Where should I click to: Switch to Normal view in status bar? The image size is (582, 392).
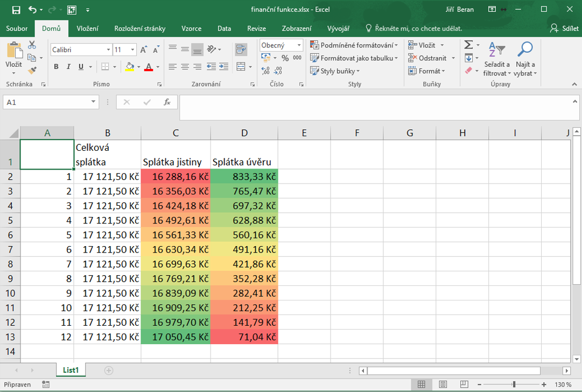point(421,384)
